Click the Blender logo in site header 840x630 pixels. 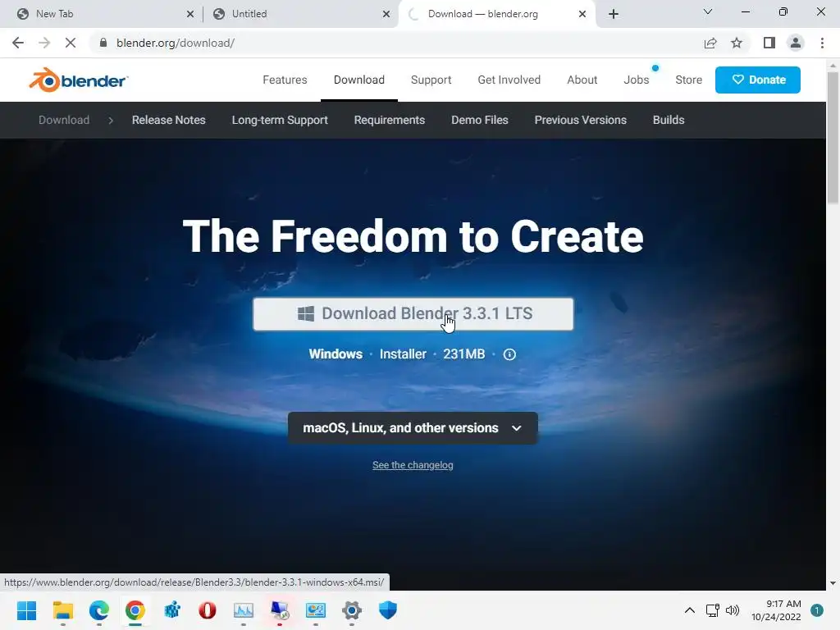[x=78, y=80]
